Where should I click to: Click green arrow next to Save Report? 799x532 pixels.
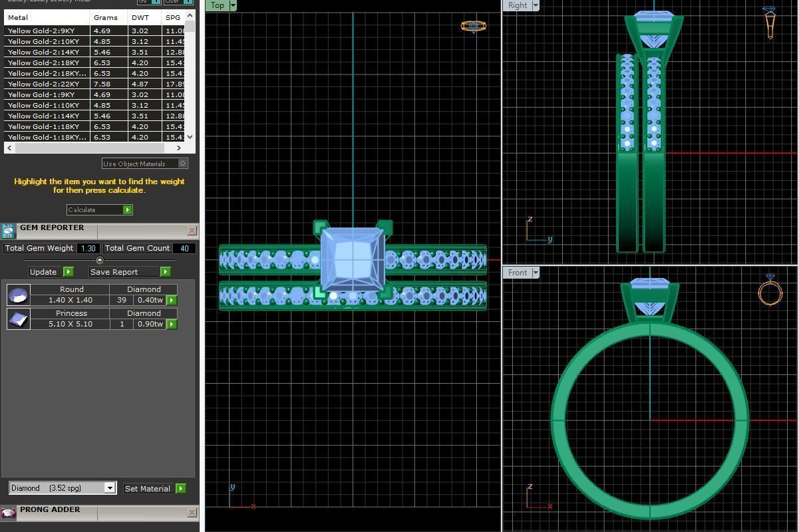point(166,272)
